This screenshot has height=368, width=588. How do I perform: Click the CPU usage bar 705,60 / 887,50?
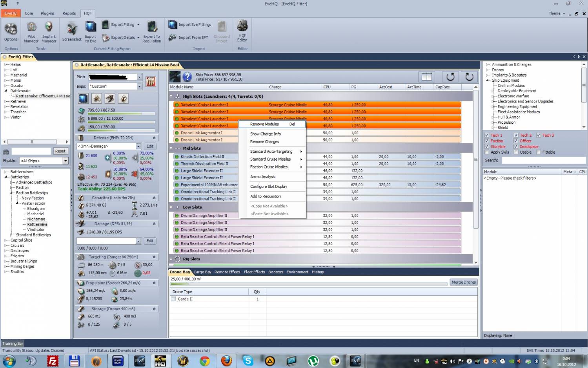coord(121,114)
